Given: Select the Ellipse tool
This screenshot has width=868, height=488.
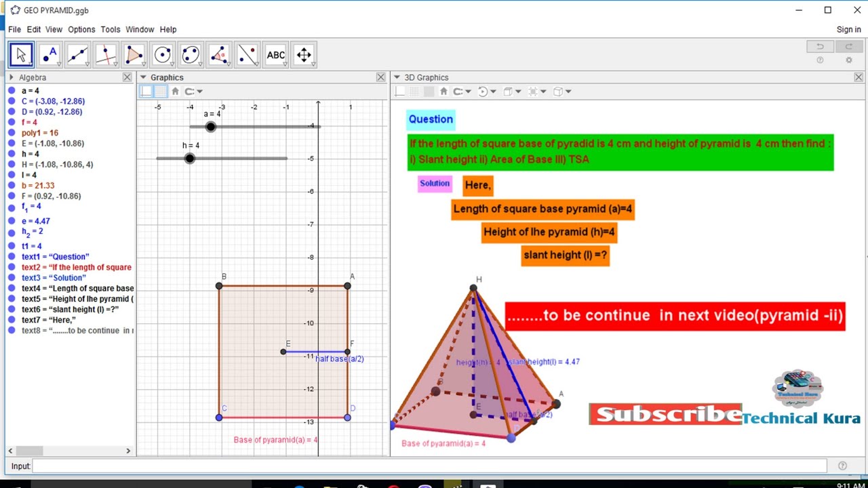Looking at the screenshot, I should click(x=191, y=55).
